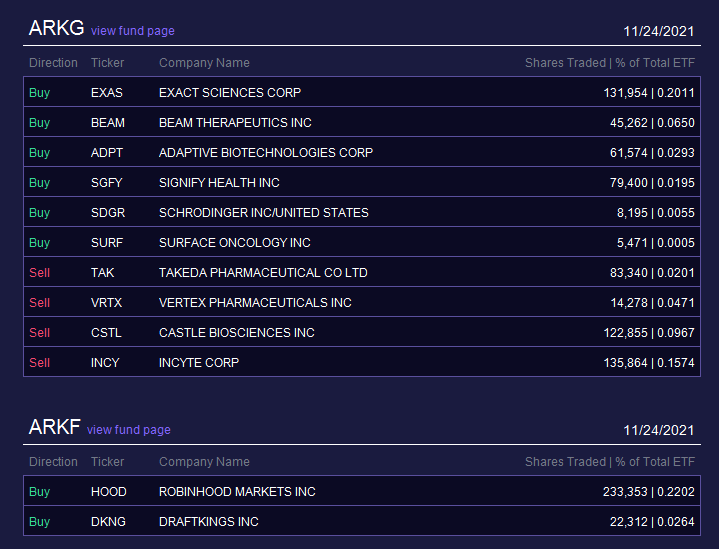
Task: Click ARKG Direction column header
Action: click(x=53, y=62)
